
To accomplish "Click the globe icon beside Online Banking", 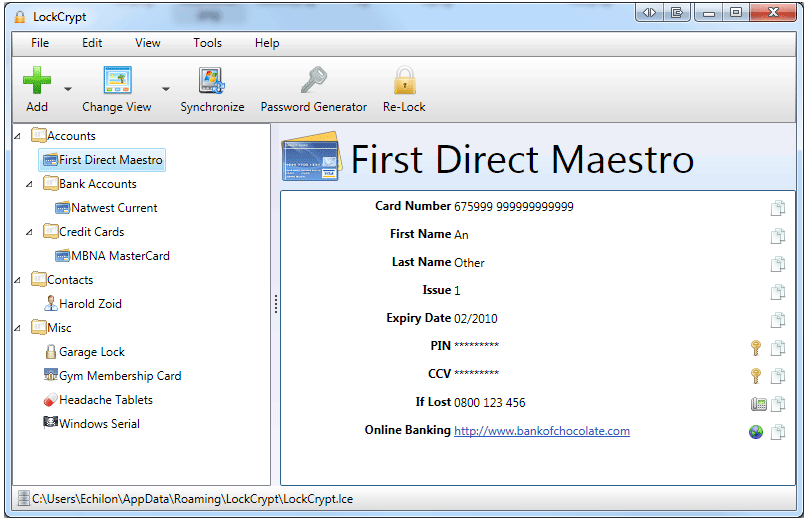I will [x=756, y=432].
